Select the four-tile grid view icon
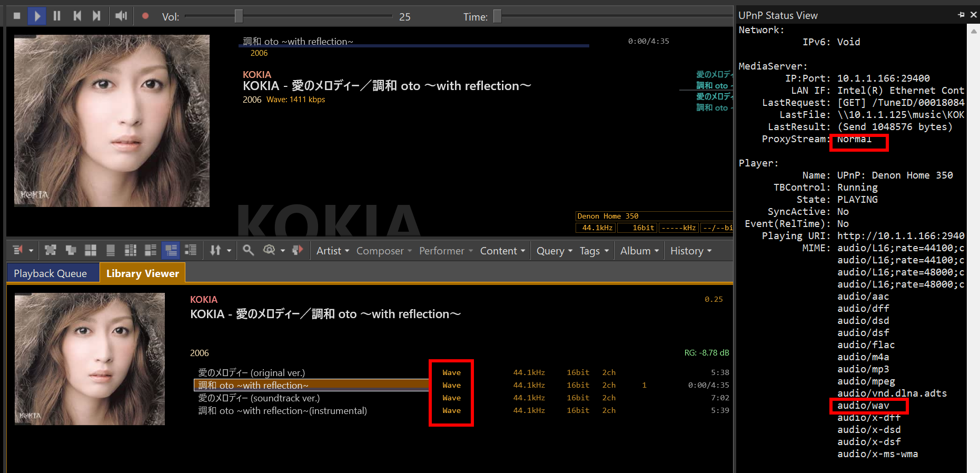This screenshot has width=980, height=473. 91,250
